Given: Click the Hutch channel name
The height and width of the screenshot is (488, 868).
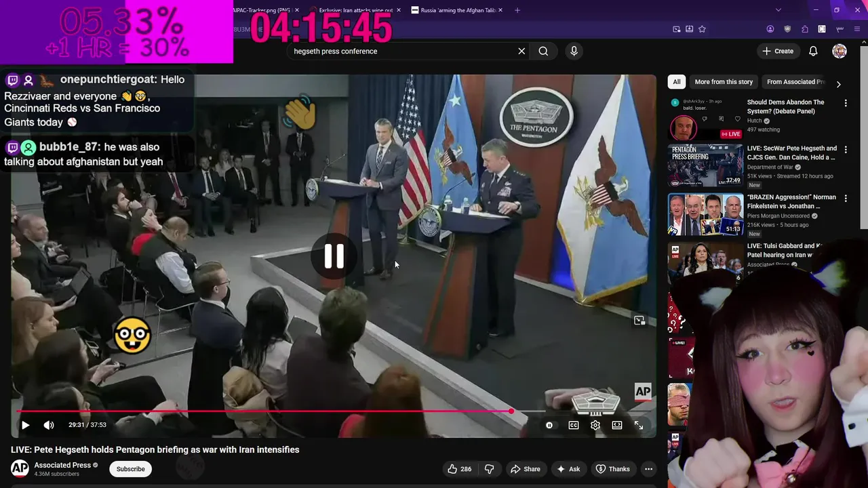Looking at the screenshot, I should (x=755, y=121).
